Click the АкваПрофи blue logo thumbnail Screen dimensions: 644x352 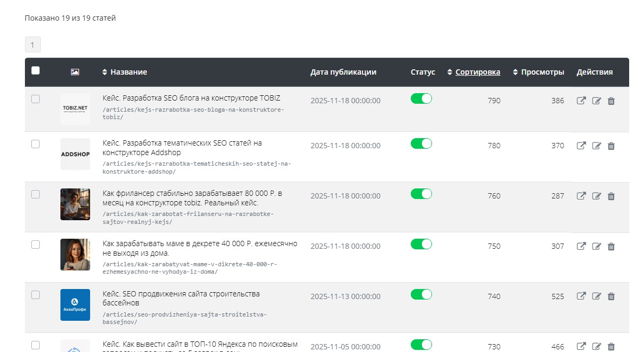75,305
